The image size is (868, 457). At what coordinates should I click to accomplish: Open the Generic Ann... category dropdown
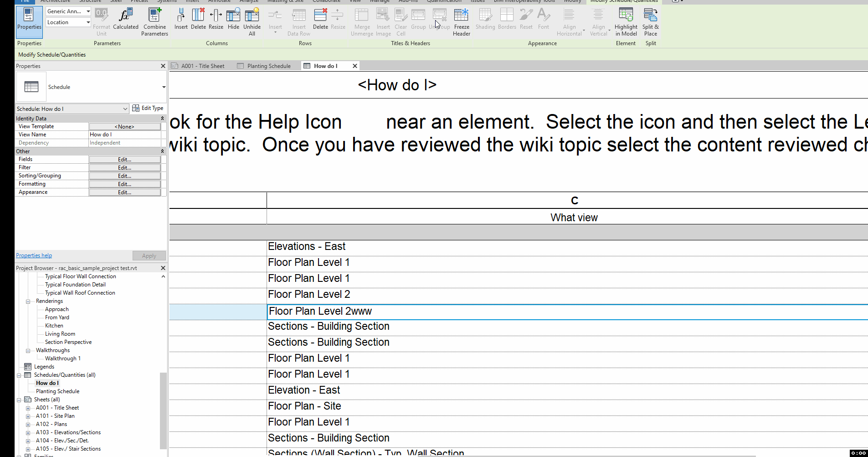tap(68, 11)
